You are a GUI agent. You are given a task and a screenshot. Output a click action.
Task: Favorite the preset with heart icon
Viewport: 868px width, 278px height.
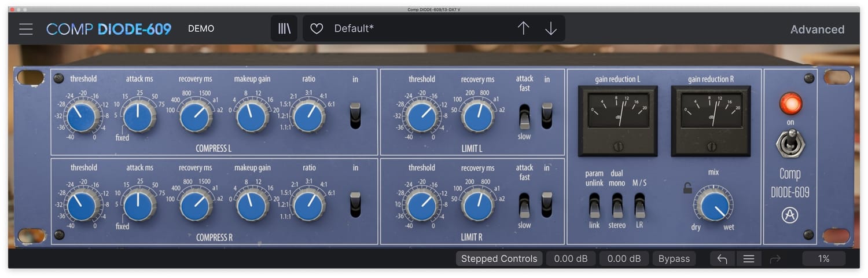[317, 29]
